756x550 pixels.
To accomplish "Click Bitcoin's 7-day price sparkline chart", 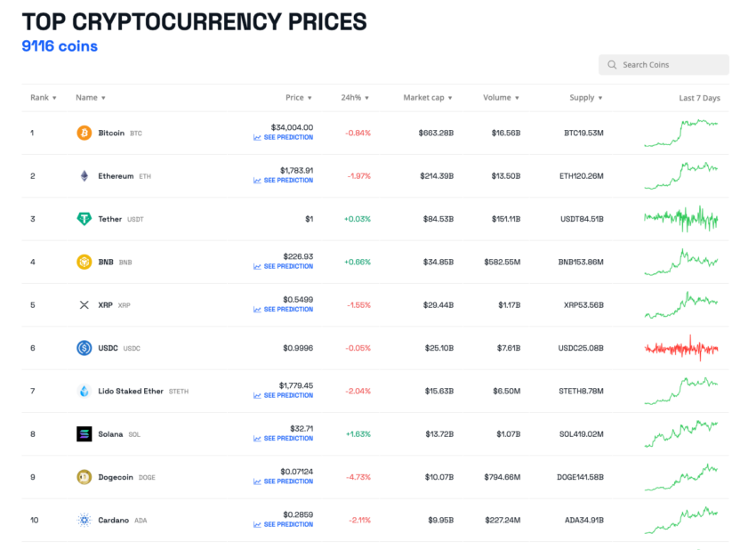I will [680, 133].
